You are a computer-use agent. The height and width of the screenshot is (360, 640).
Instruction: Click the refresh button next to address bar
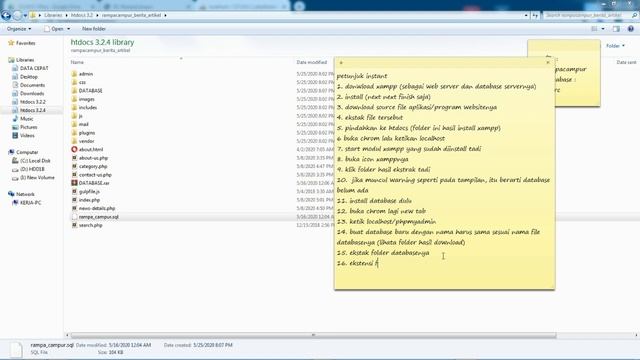click(535, 16)
